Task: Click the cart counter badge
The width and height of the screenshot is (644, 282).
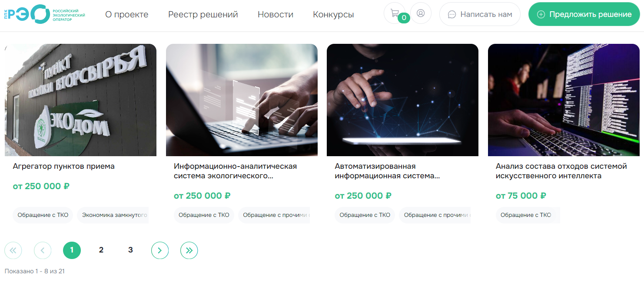Action: click(404, 18)
